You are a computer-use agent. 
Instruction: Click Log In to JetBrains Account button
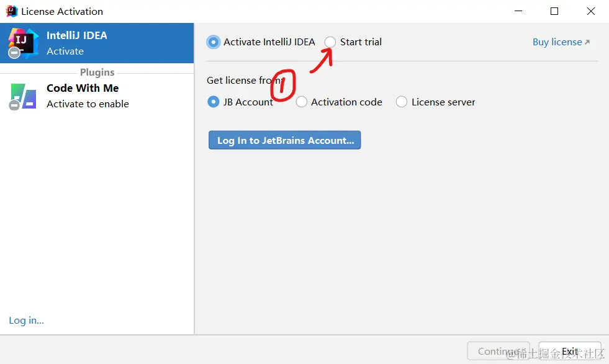pyautogui.click(x=285, y=140)
